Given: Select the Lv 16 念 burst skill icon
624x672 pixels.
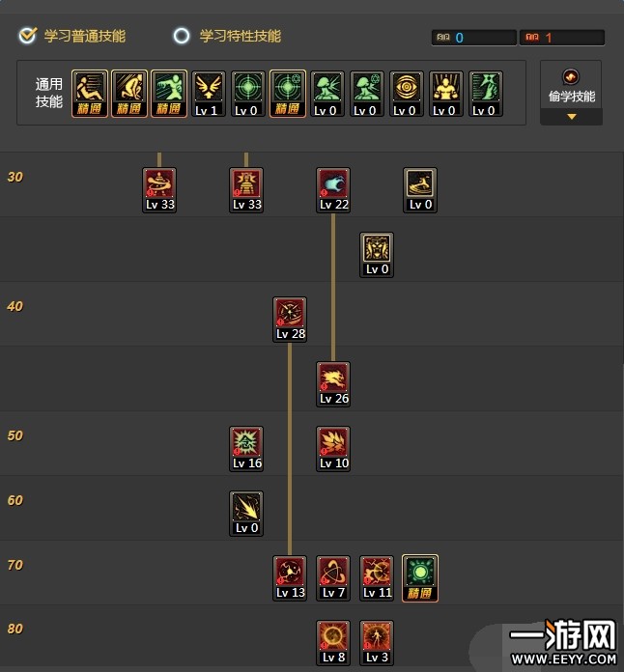Looking at the screenshot, I should click(246, 449).
